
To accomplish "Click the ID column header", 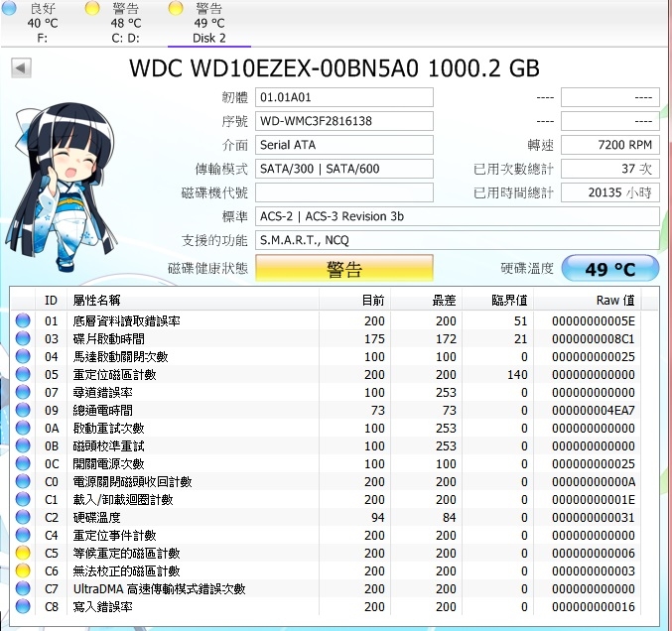I will pos(51,300).
